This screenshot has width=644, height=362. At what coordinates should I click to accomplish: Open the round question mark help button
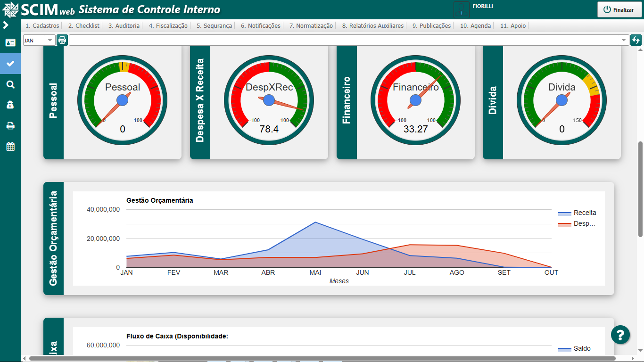pos(620,335)
